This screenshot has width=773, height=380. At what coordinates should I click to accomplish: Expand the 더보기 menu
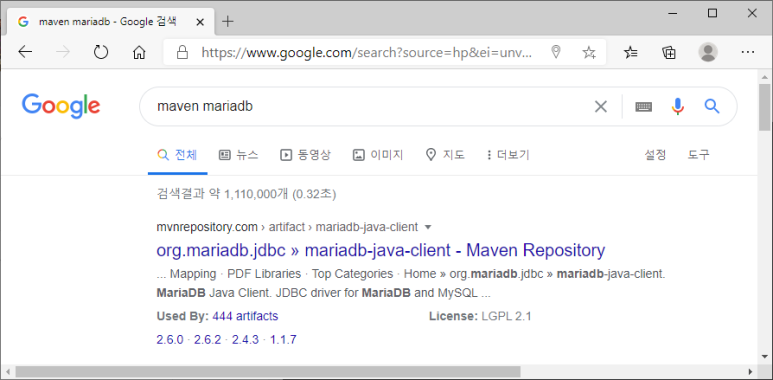[x=508, y=155]
